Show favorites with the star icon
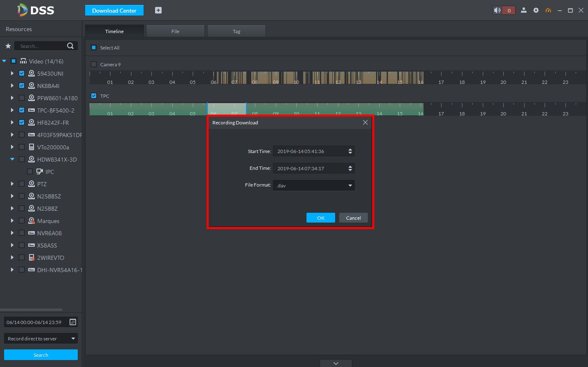This screenshot has width=588, height=367. coord(8,46)
